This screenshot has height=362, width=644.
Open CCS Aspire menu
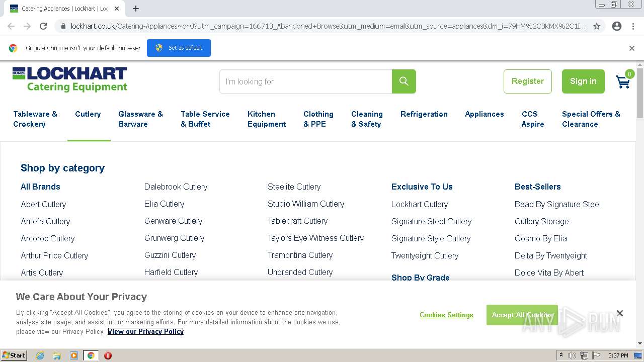533,119
